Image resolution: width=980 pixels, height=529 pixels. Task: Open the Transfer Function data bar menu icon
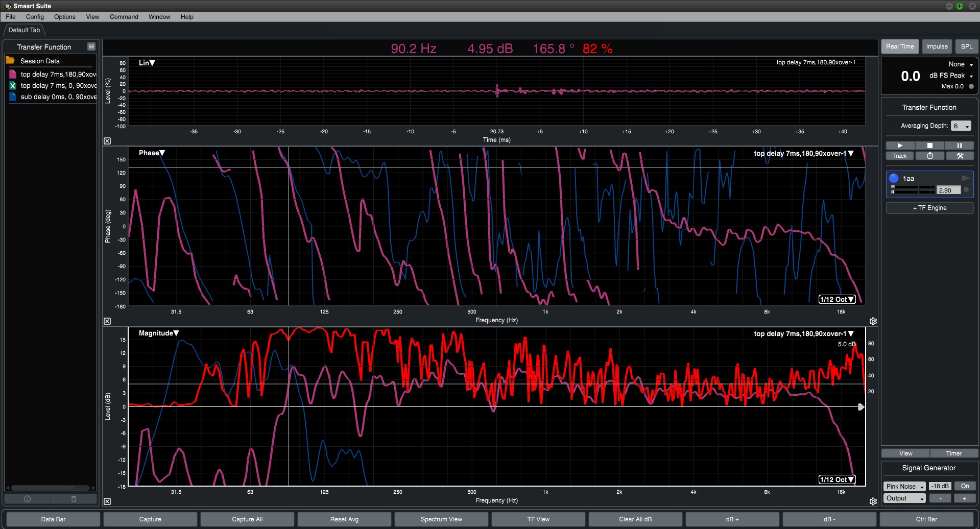(91, 46)
